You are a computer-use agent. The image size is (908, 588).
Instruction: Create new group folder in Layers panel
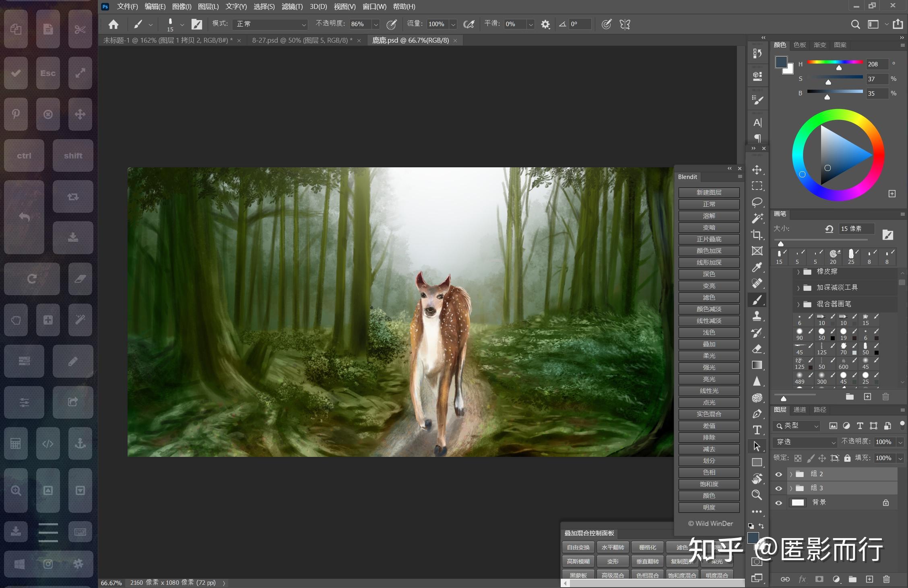click(852, 579)
